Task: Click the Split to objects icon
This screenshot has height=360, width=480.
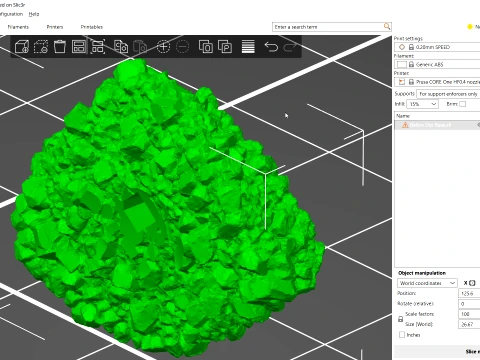Action: coord(206,47)
